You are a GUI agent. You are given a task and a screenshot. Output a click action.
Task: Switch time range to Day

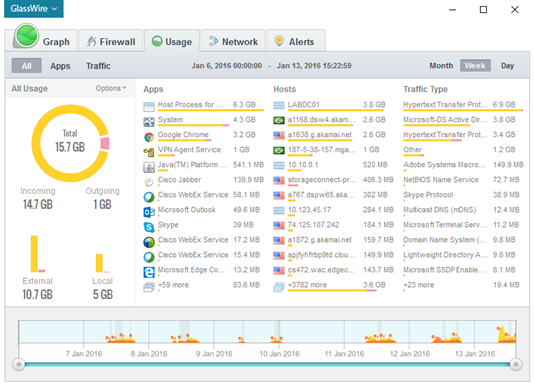point(507,65)
